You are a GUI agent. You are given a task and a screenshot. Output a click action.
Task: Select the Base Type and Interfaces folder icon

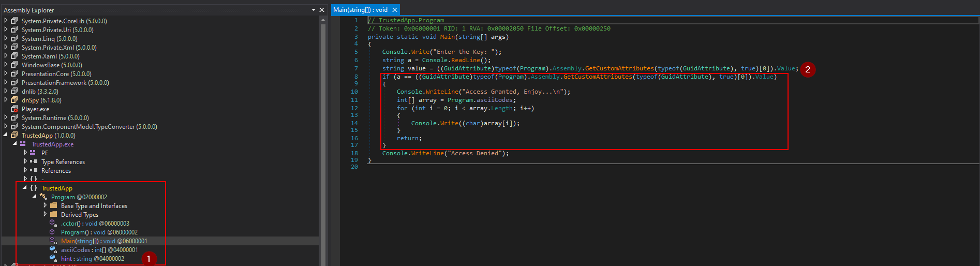coord(53,205)
